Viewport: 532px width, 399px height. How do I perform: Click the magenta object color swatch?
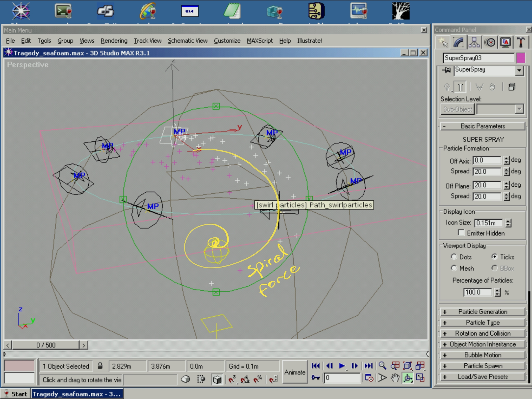point(521,58)
